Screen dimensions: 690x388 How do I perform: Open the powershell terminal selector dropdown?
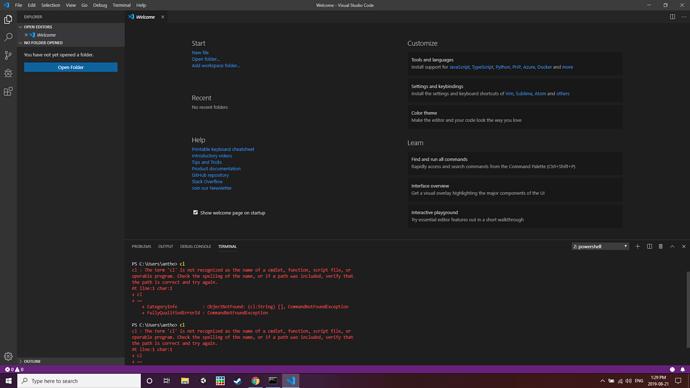click(600, 246)
